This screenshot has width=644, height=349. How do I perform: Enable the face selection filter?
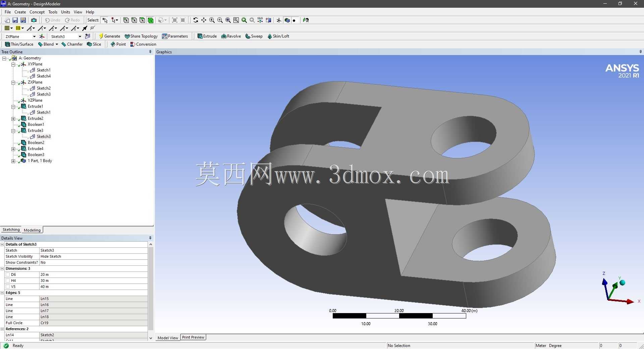[142, 20]
